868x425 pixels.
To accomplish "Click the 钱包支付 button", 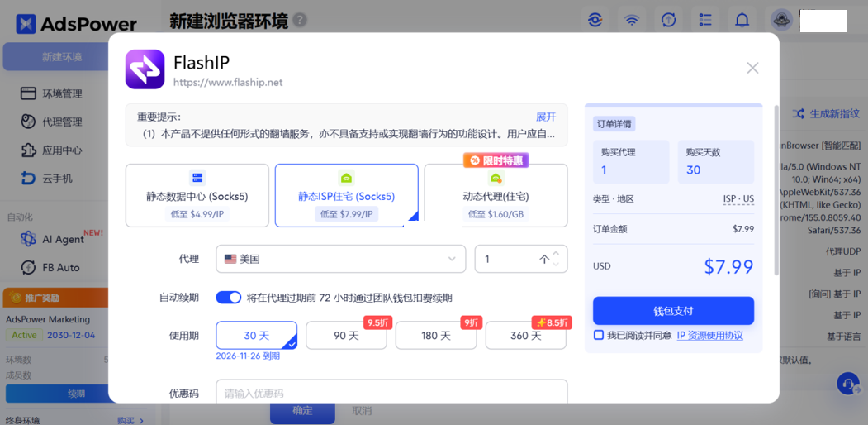I will [x=673, y=310].
